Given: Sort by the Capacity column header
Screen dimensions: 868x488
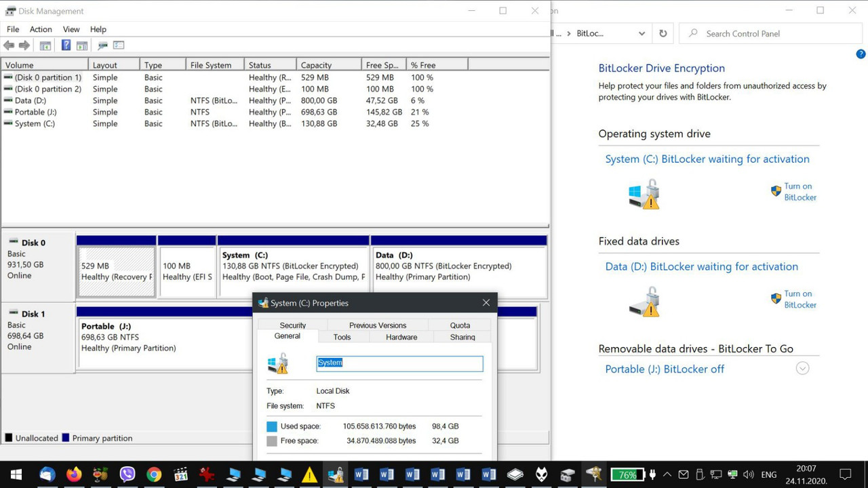Looking at the screenshot, I should [329, 65].
